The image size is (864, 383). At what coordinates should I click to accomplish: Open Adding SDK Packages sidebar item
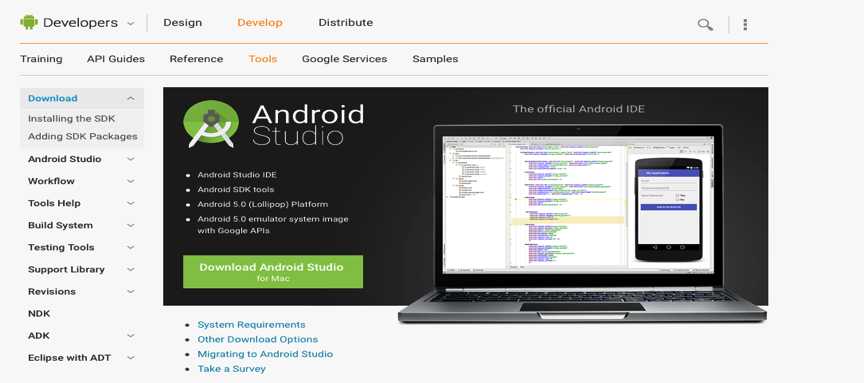pyautogui.click(x=83, y=136)
